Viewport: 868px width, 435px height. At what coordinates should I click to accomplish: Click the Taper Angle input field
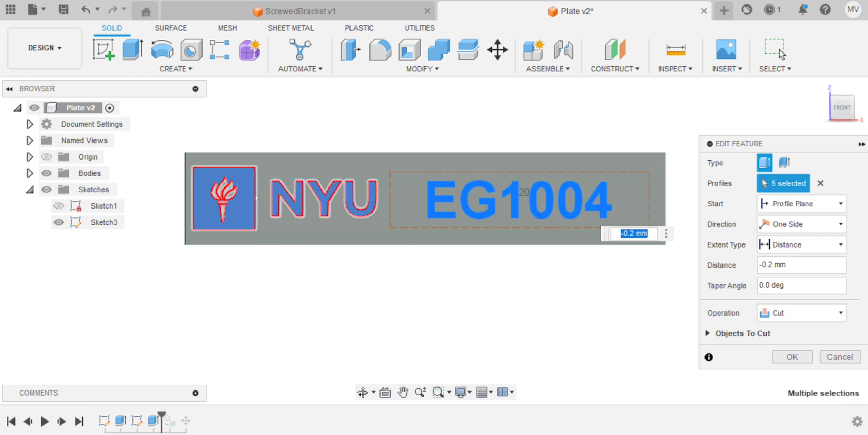801,285
